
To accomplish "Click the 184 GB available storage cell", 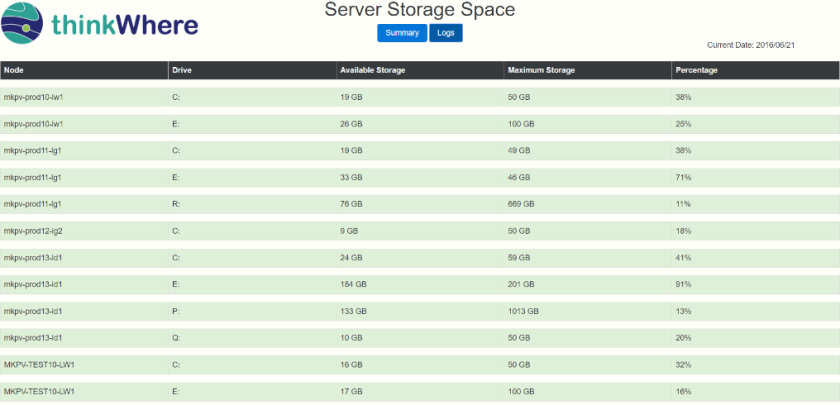I will pyautogui.click(x=420, y=284).
